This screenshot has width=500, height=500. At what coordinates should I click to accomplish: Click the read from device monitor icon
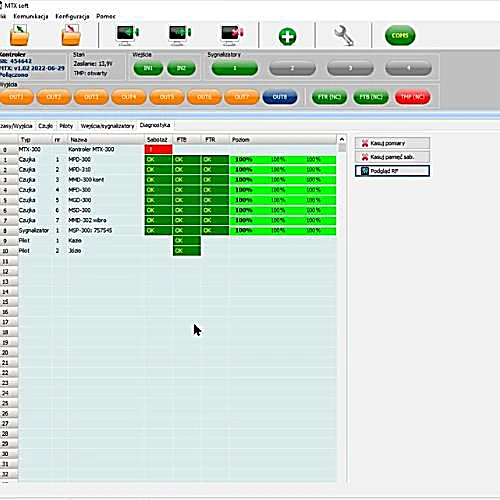point(127,35)
